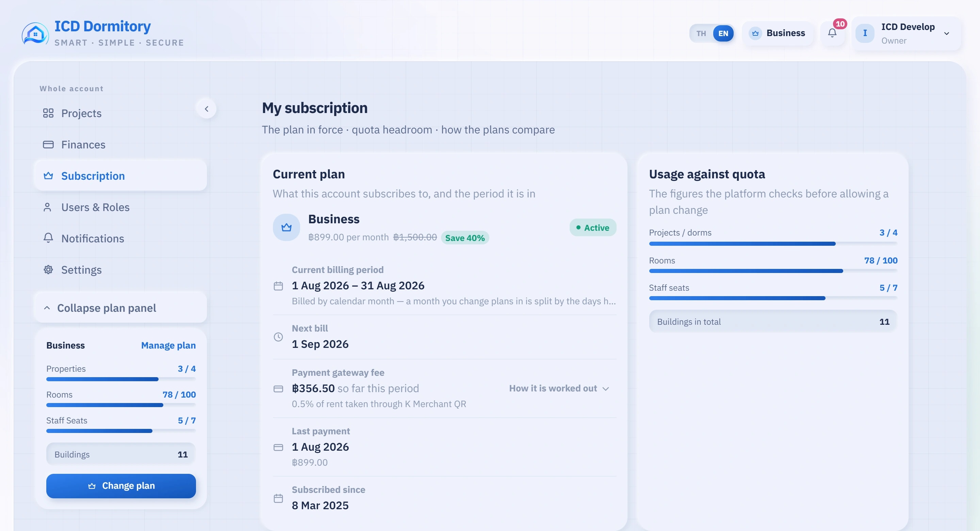The height and width of the screenshot is (531, 980).
Task: Click the Finances card icon in sidebar
Action: (x=48, y=145)
